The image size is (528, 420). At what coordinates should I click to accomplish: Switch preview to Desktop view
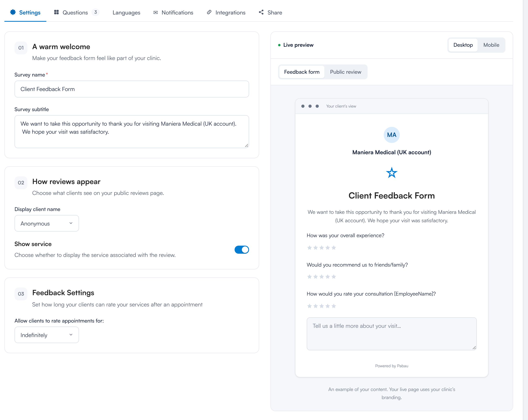click(463, 45)
